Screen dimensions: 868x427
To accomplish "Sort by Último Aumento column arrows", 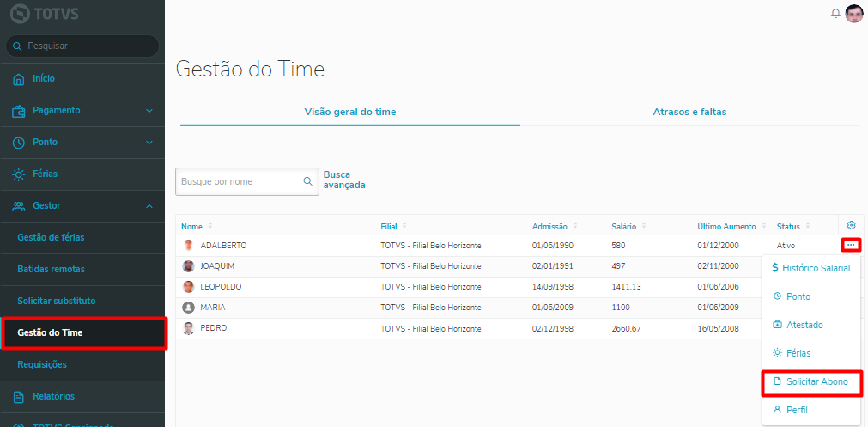I will pos(764,226).
